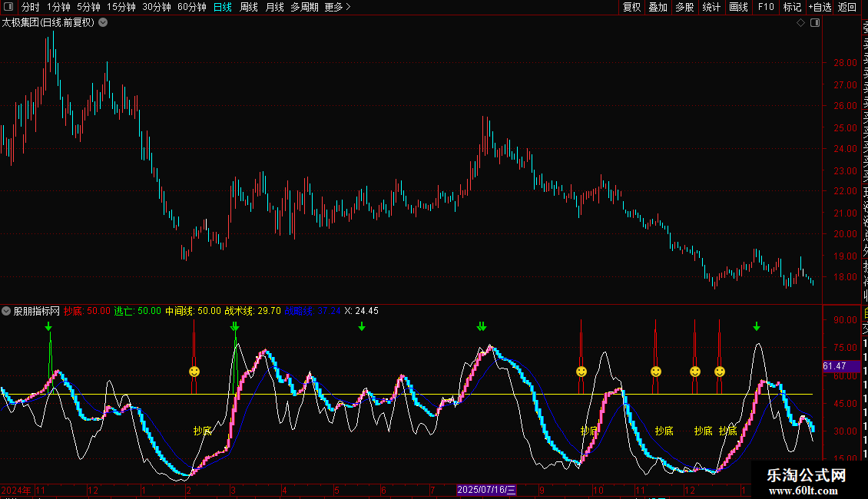Click the rightmost green down arrow marker
Image resolution: width=868 pixels, height=499 pixels.
757,327
